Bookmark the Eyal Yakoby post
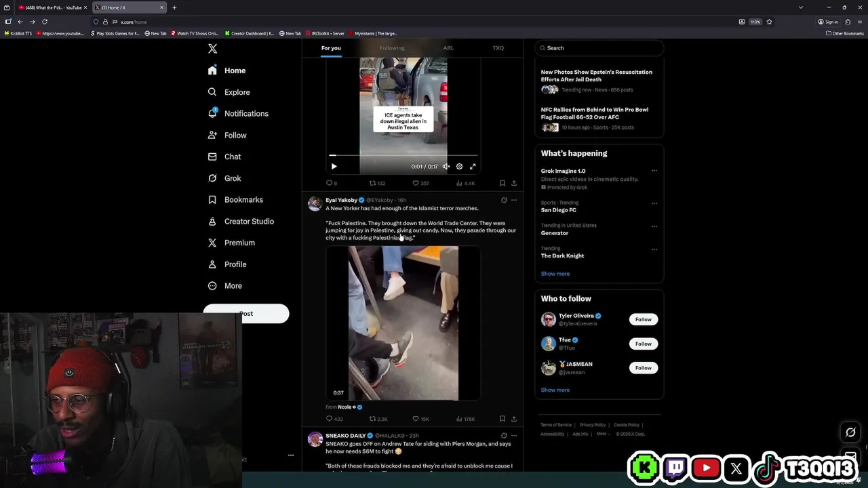The width and height of the screenshot is (868, 488). click(x=502, y=419)
